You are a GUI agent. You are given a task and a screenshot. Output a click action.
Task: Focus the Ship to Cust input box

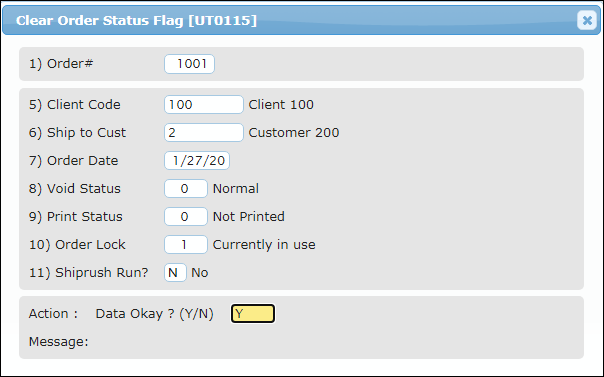[x=204, y=132]
